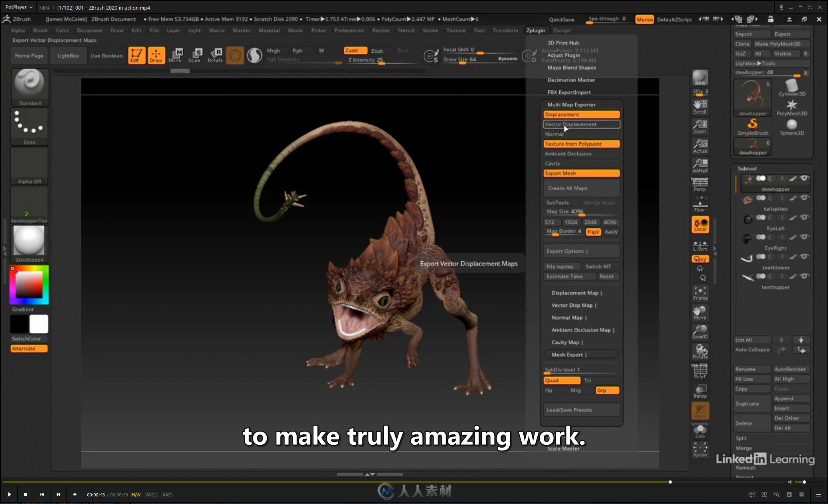This screenshot has width=828, height=504.
Task: Click Create All Maps button
Action: [581, 188]
